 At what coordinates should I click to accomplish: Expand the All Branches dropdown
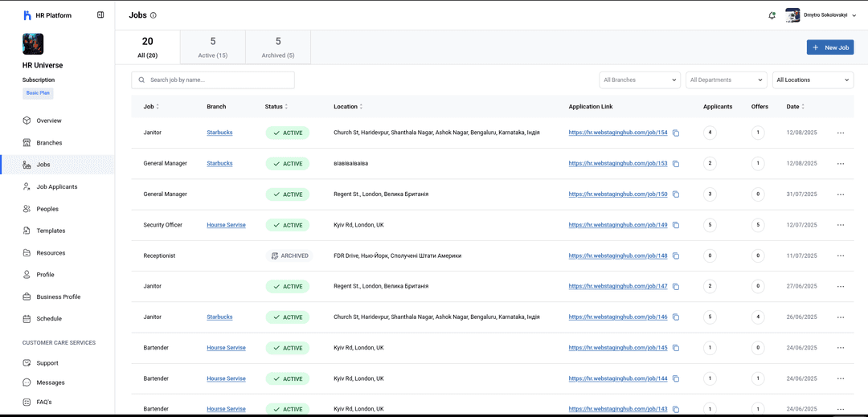[x=640, y=80]
